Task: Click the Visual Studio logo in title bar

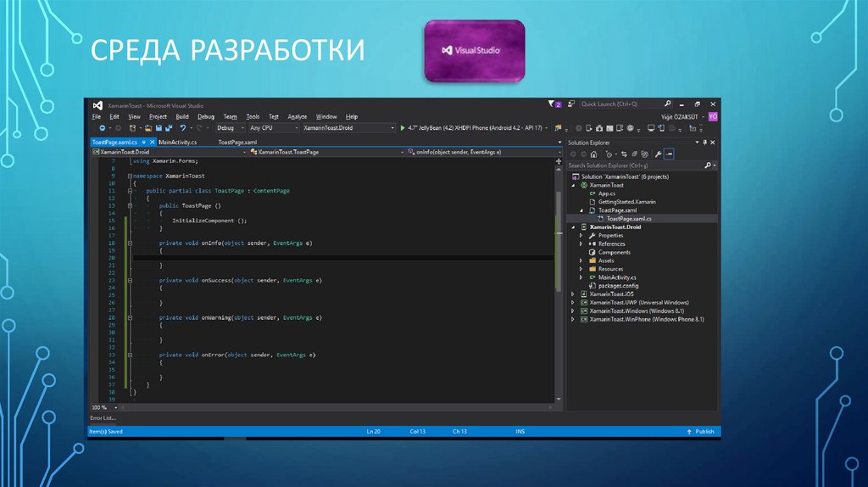Action: pyautogui.click(x=97, y=105)
